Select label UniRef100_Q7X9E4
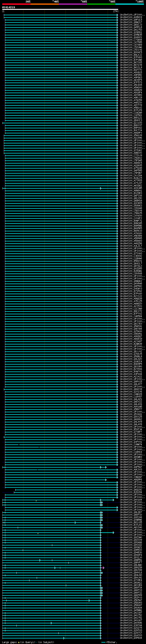Viewport: 146px width, 644px height. coord(131,580)
